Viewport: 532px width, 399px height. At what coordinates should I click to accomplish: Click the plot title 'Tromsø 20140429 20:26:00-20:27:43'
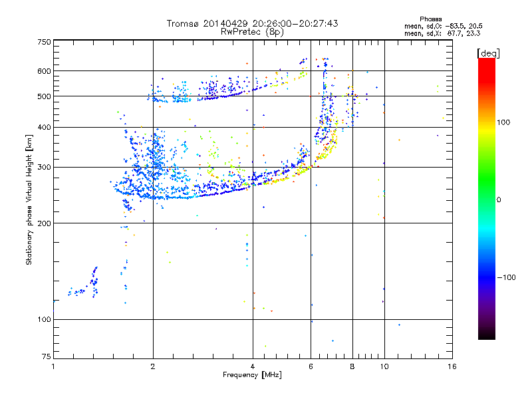[x=252, y=23]
